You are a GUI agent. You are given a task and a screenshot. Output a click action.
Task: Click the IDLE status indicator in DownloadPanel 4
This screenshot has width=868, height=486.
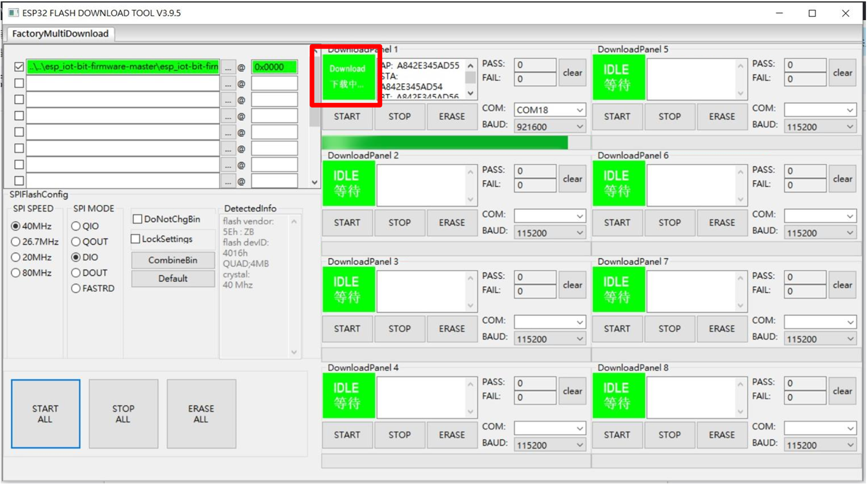349,396
